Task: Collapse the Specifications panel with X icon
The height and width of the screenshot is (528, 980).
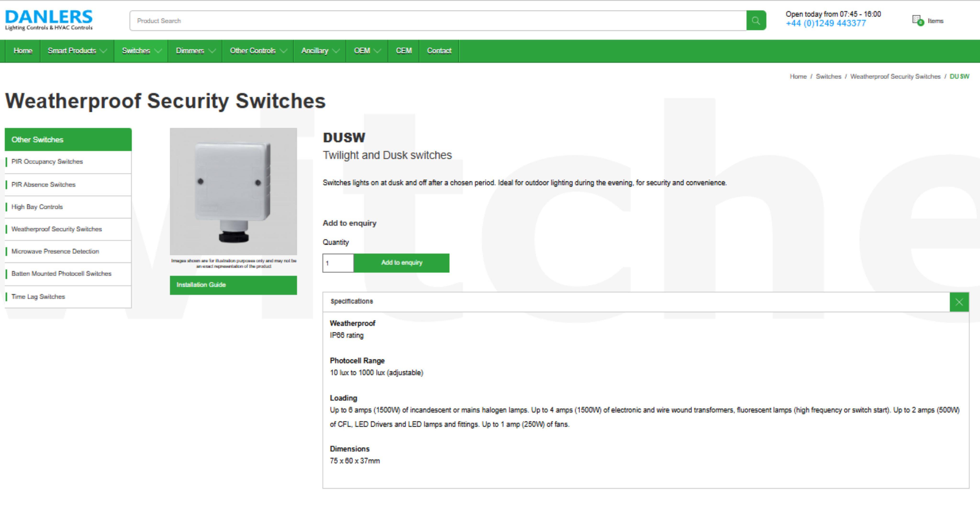Action: click(x=959, y=302)
